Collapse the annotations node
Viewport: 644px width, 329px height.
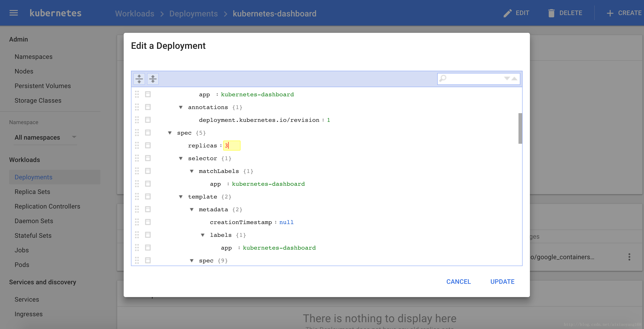click(x=181, y=107)
